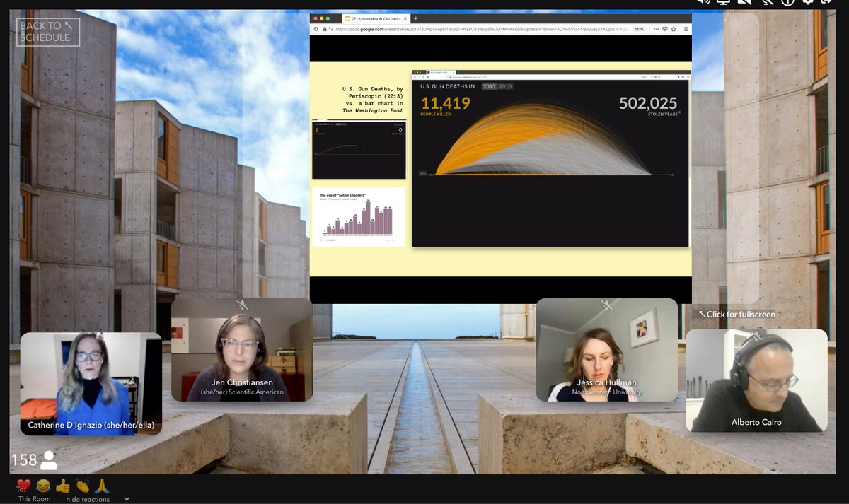Select Jessica Hullman video tile
Screen dimensions: 849x504
(x=607, y=350)
